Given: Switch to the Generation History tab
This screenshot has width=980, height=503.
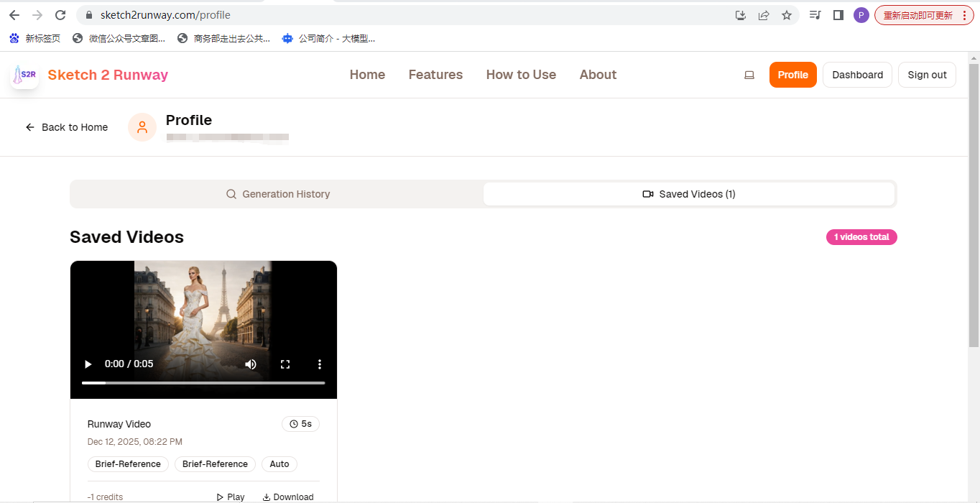Looking at the screenshot, I should 278,194.
